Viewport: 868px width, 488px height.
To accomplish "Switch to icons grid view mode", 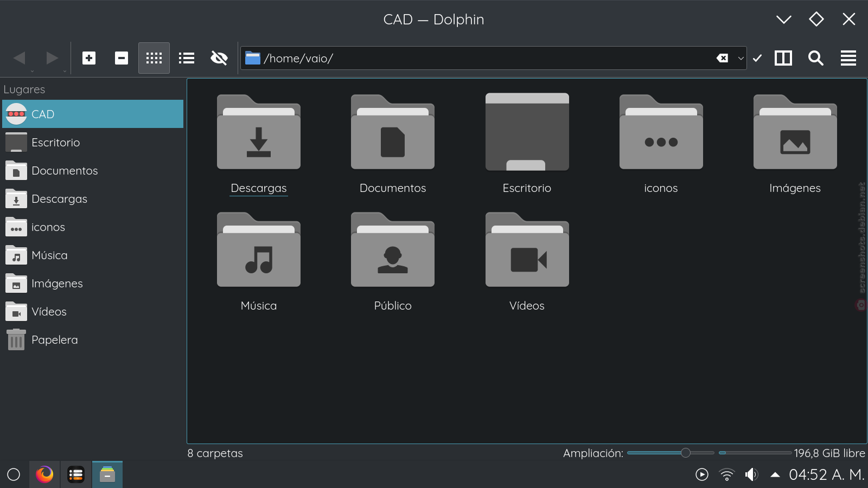I will (154, 58).
